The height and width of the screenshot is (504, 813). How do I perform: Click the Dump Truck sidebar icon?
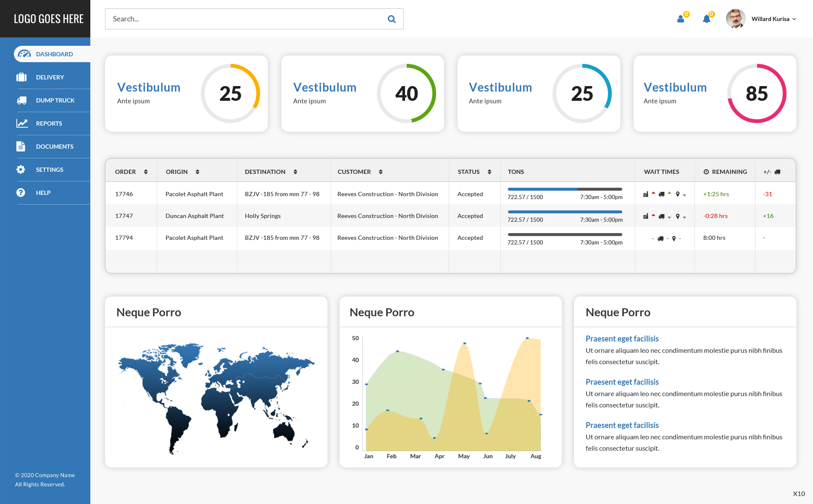point(21,100)
